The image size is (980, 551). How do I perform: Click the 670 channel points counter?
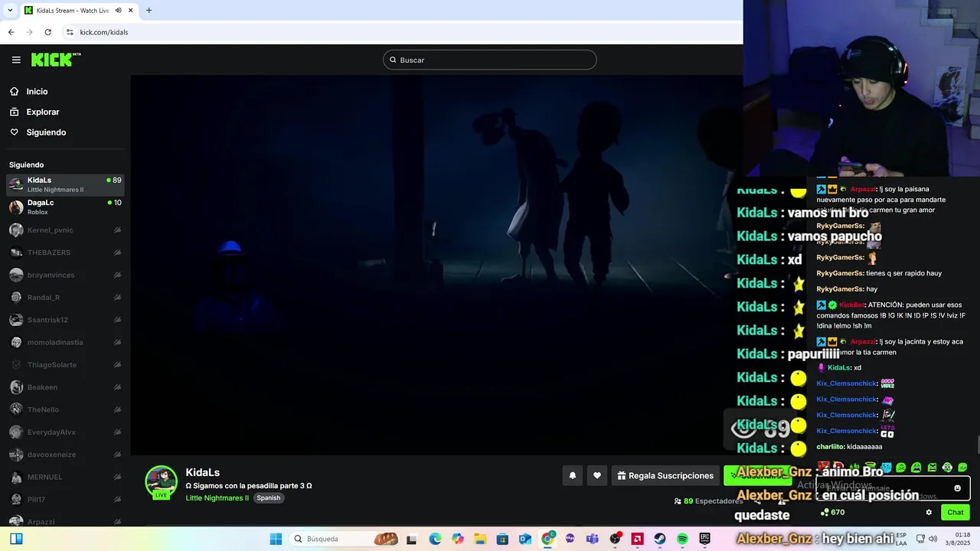tap(832, 513)
